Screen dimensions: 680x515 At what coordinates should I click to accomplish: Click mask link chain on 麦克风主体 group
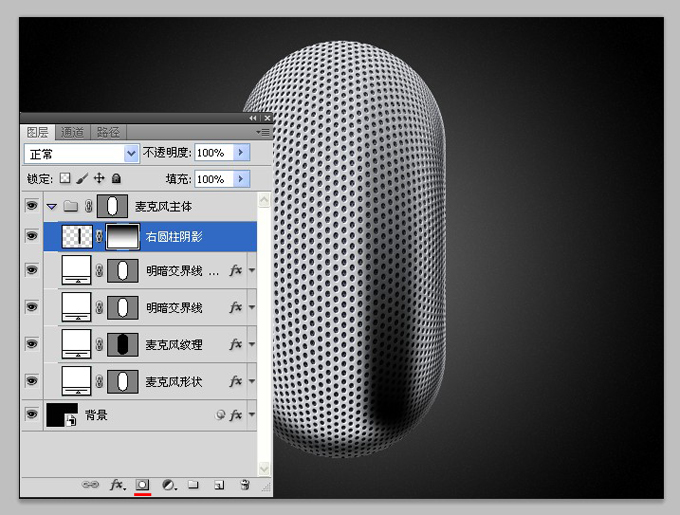coord(88,206)
